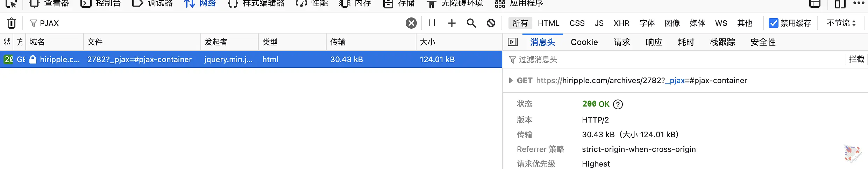Viewport: 868px width, 169px height.
Task: Clear the PJAX filter text
Action: 411,23
